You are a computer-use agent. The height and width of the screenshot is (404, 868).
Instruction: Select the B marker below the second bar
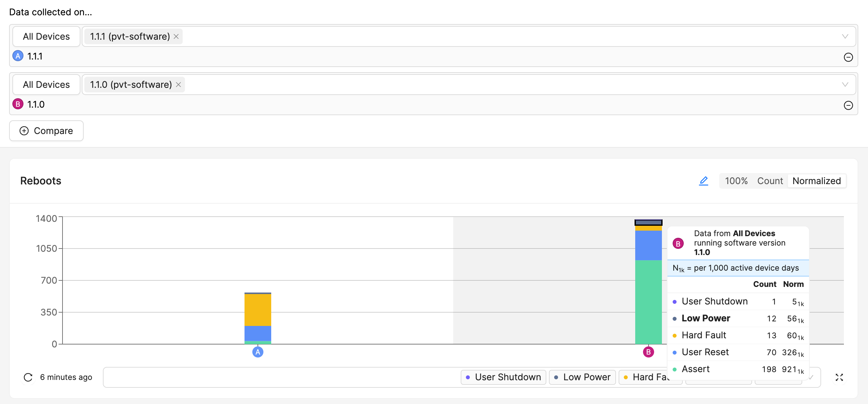pos(648,352)
